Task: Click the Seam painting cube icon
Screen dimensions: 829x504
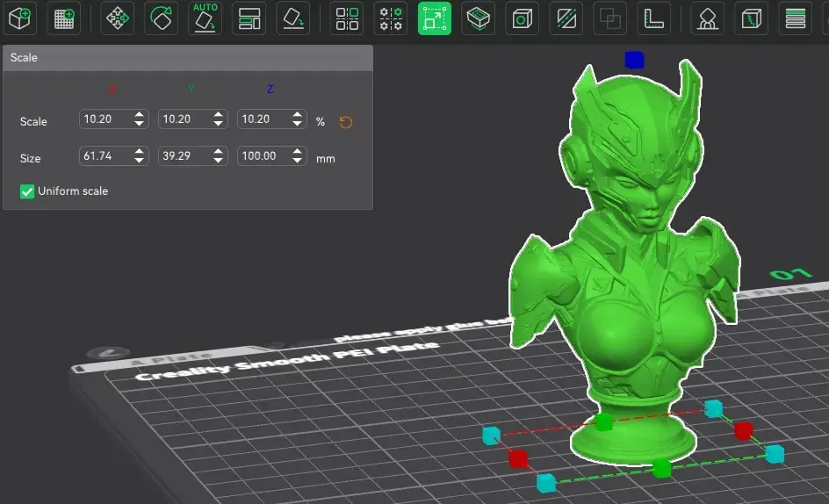Action: tap(752, 18)
